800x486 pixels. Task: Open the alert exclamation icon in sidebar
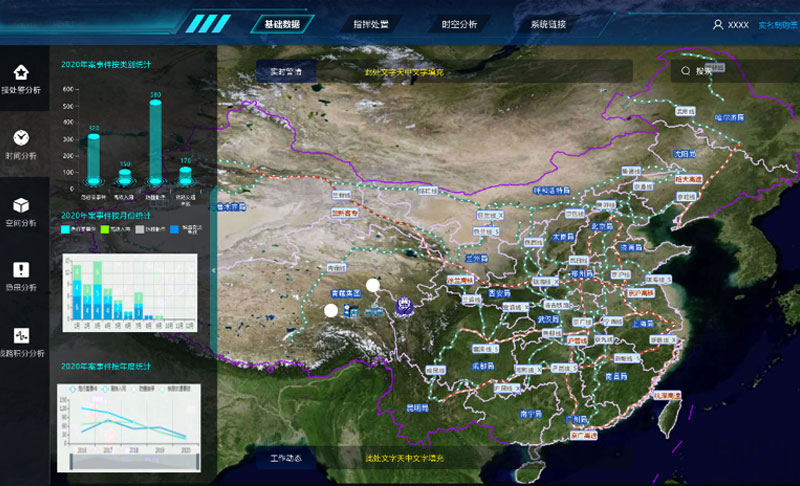tap(22, 270)
